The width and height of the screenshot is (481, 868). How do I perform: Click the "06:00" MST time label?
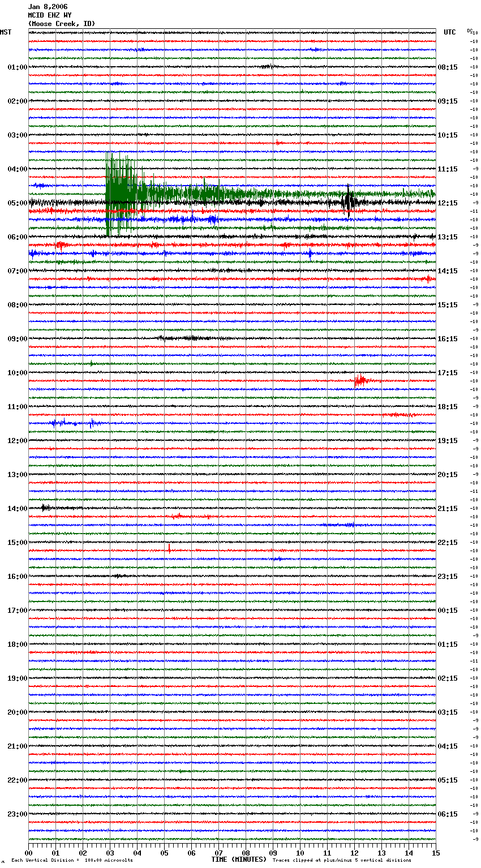18,237
